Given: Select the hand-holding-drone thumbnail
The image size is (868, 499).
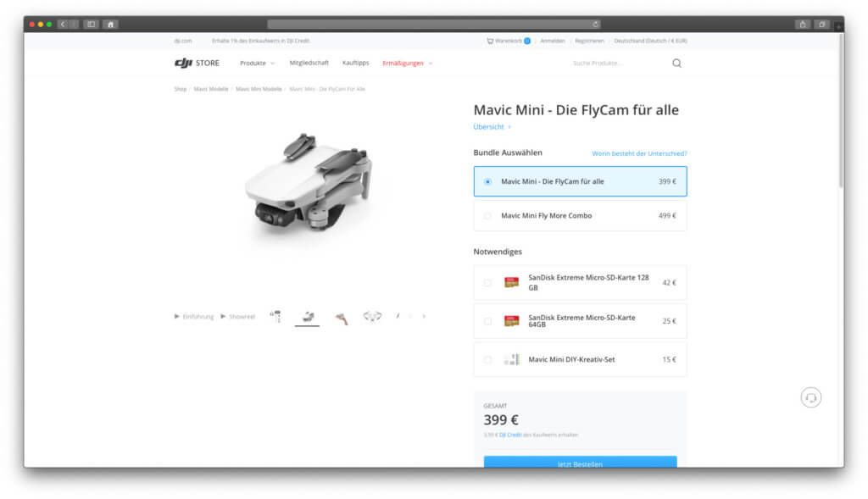Looking at the screenshot, I should 342,317.
